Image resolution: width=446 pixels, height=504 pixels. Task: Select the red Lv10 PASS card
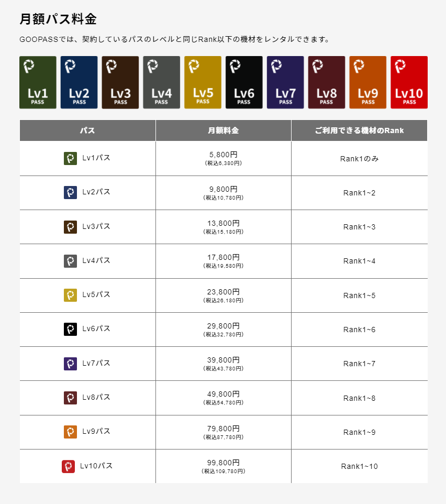pos(409,82)
